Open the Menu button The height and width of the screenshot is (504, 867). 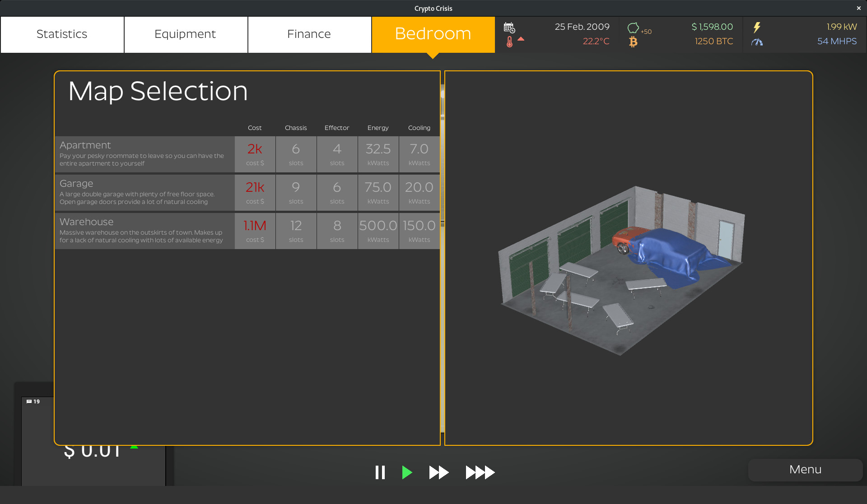[x=805, y=470]
